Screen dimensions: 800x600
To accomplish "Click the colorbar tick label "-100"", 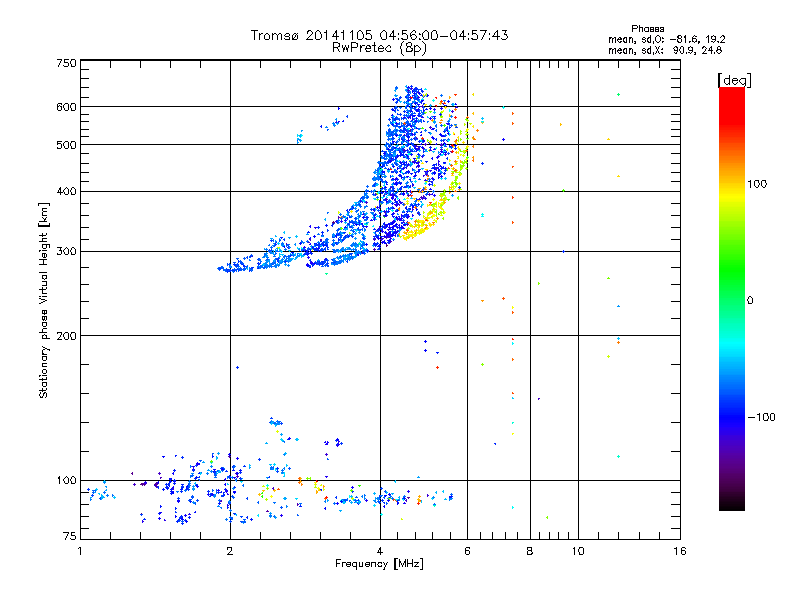I will (761, 417).
